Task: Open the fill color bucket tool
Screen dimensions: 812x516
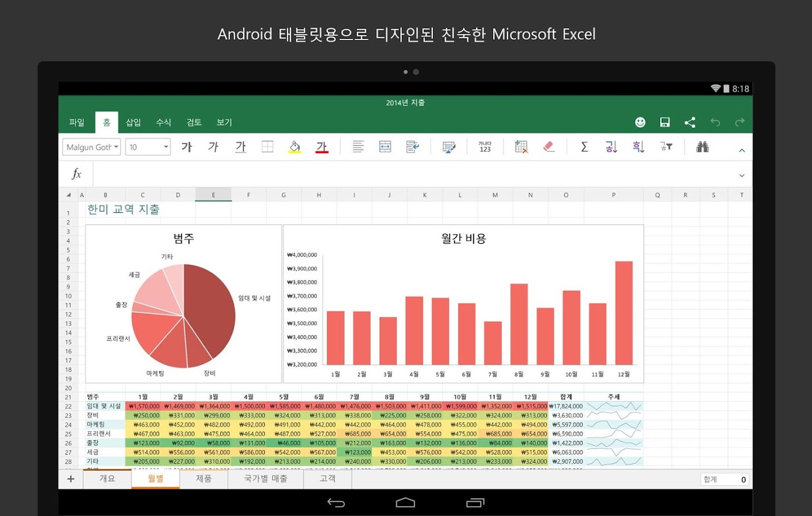Action: [x=294, y=147]
